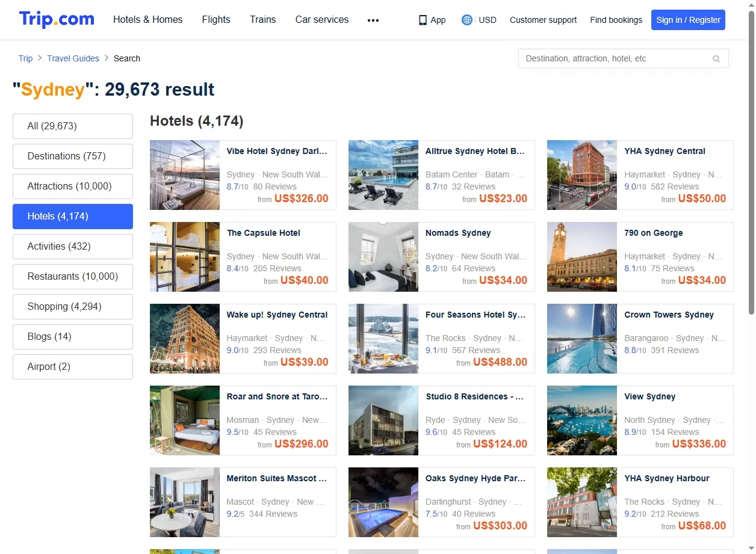Open Vibe Hotel Sydney Darling thumbnail
This screenshot has width=756, height=554.
pos(185,175)
